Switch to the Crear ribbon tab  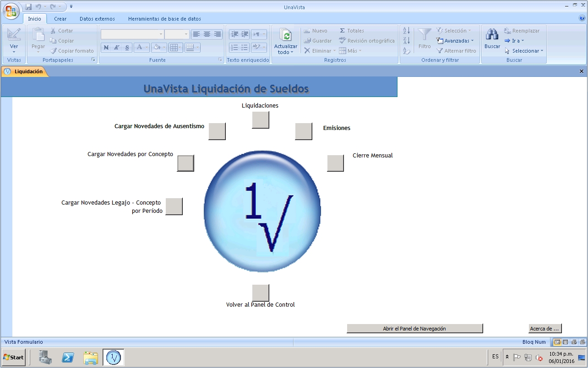pos(60,19)
